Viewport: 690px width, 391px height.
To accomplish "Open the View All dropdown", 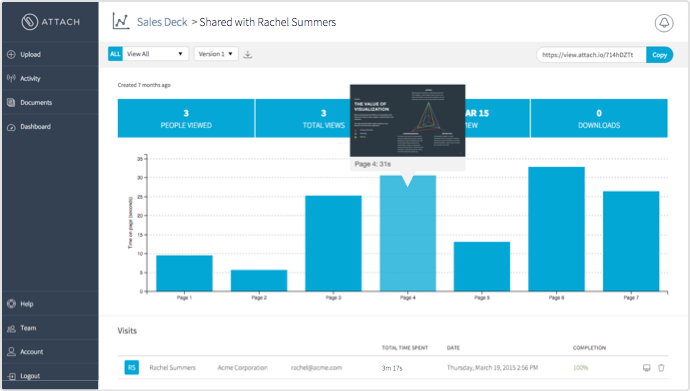I will point(155,54).
